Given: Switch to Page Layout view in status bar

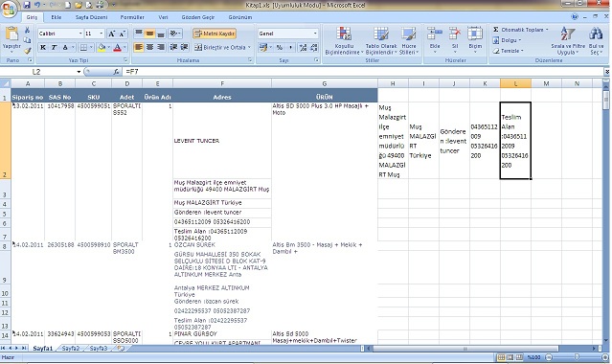Looking at the screenshot, I should [510, 357].
